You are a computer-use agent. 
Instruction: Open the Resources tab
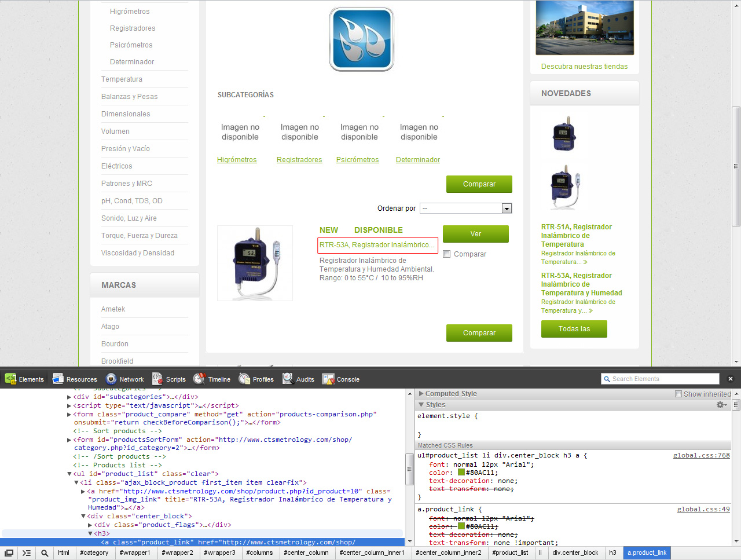click(75, 379)
